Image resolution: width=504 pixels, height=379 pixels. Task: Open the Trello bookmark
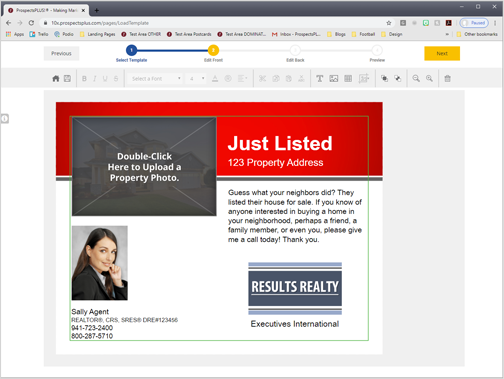click(x=39, y=34)
